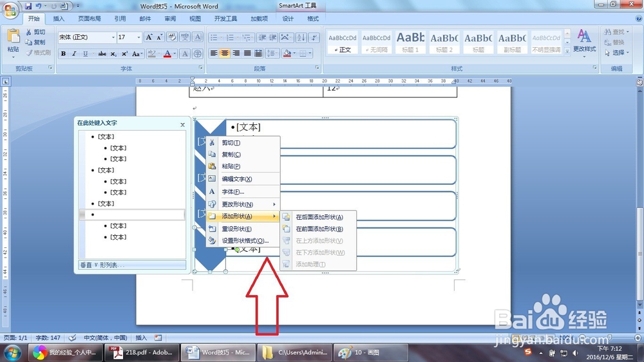Image resolution: width=644 pixels, height=362 pixels.
Task: Choose 设置形状格式(O) in context menu
Action: 243,241
